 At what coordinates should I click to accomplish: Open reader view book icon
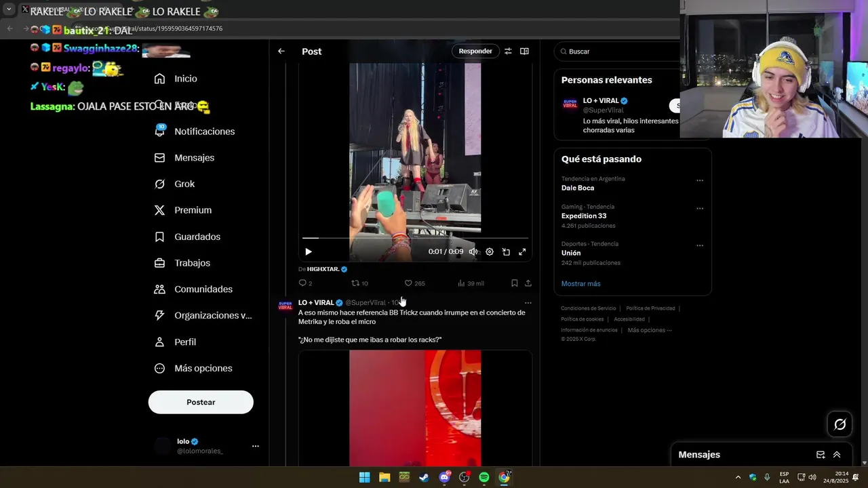pyautogui.click(x=524, y=52)
